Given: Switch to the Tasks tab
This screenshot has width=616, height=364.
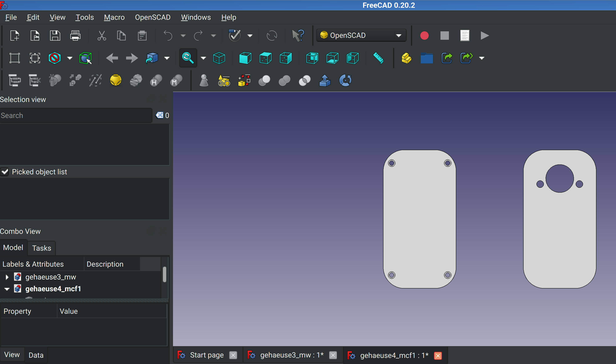Looking at the screenshot, I should tap(41, 248).
